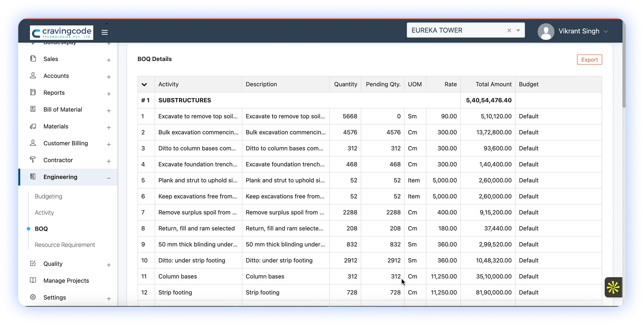Collapse the Engineering menu section
The image size is (644, 325).
point(109,178)
